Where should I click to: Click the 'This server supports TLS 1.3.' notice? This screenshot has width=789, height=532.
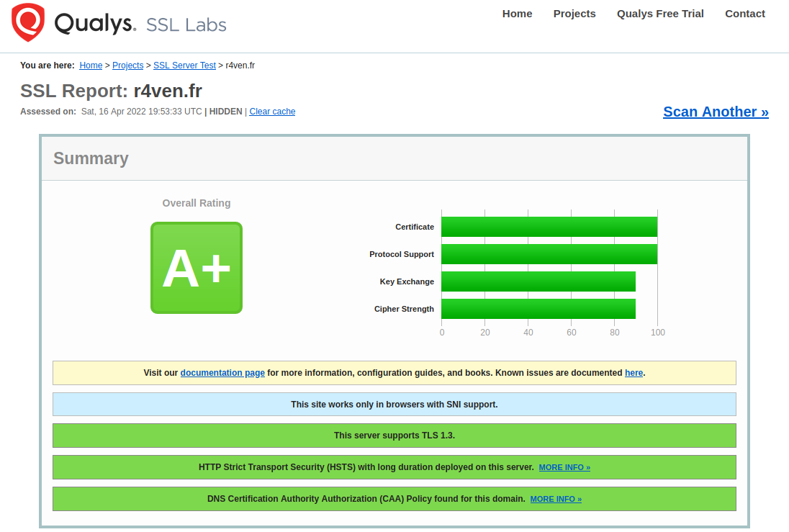(x=394, y=436)
